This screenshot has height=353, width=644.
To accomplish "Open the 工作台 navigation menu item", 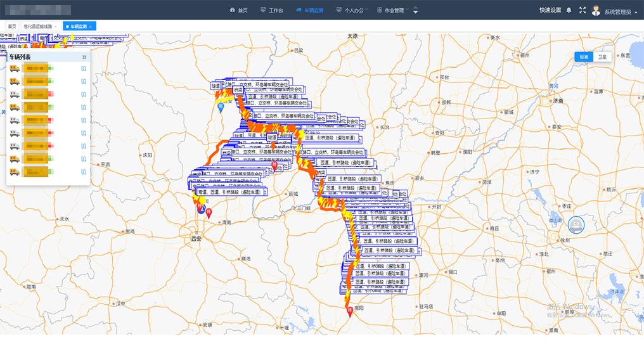I will pos(272,10).
